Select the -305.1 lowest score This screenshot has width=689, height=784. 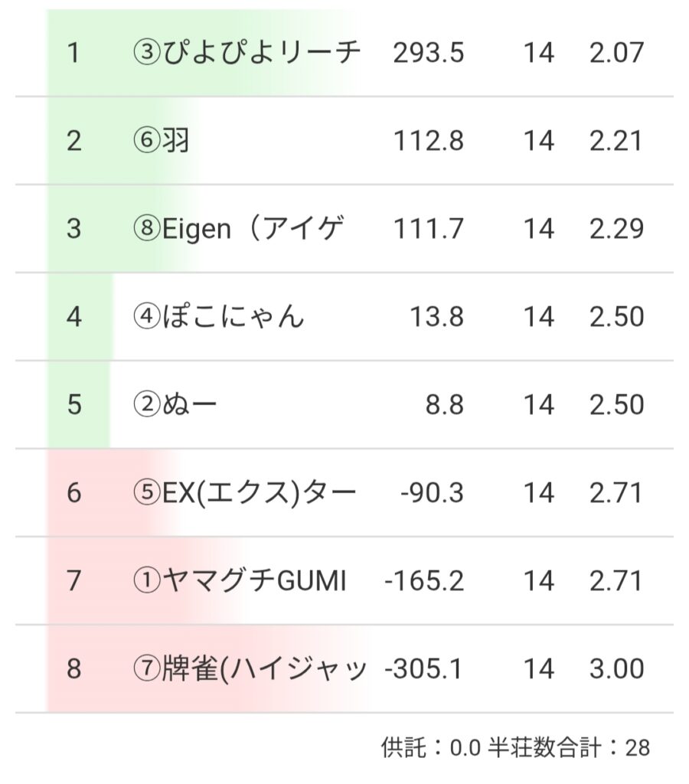pos(424,669)
